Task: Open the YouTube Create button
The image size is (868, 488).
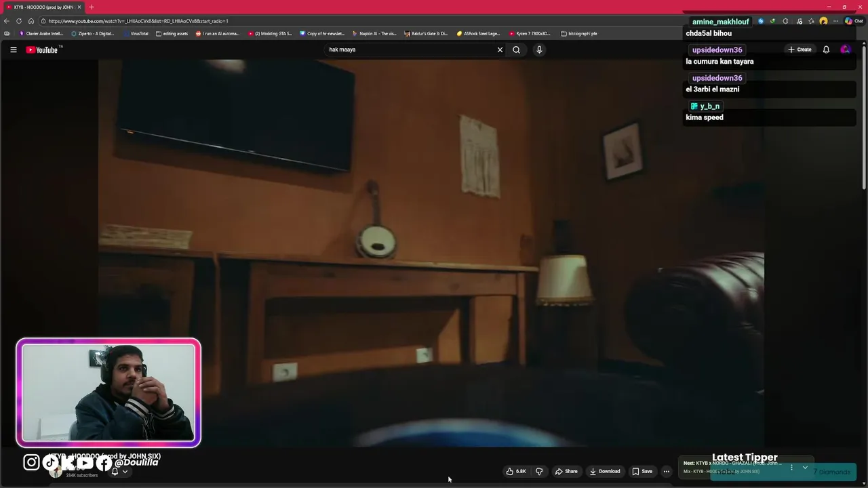Action: coord(800,49)
